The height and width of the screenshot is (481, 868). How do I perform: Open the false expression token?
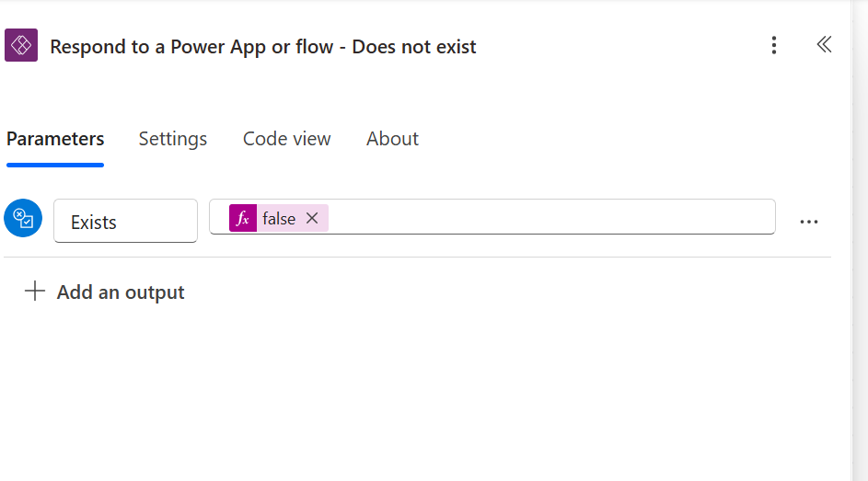click(x=279, y=218)
